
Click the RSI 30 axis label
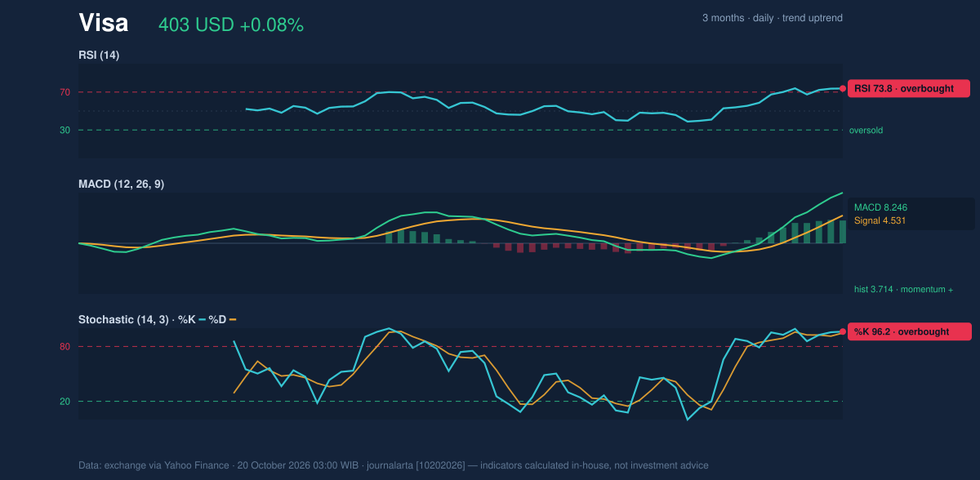coord(65,130)
